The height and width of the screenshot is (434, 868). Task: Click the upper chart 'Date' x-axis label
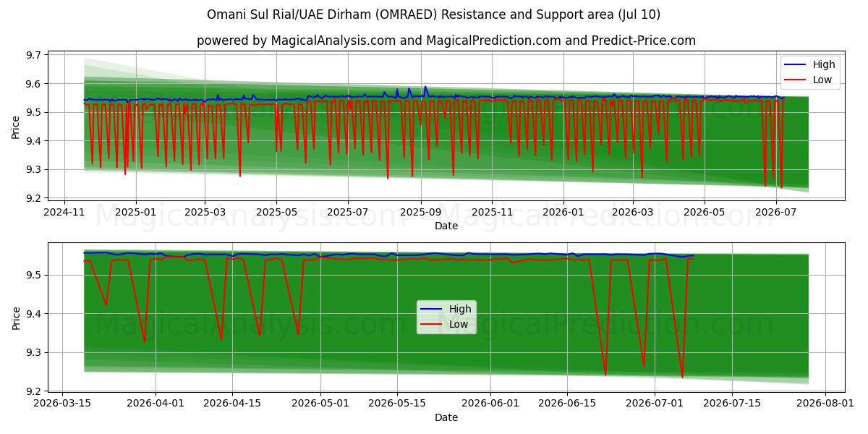tap(446, 226)
